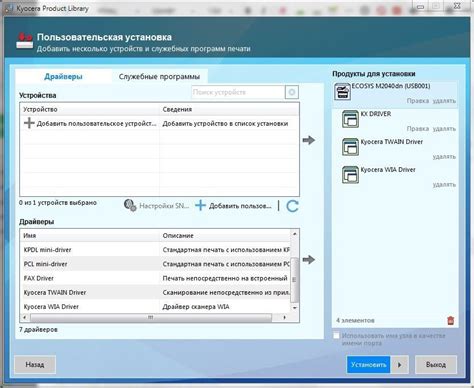Viewport: 474px width, 388px height.
Task: Click drivers list scroll right arrow
Action: (284, 318)
